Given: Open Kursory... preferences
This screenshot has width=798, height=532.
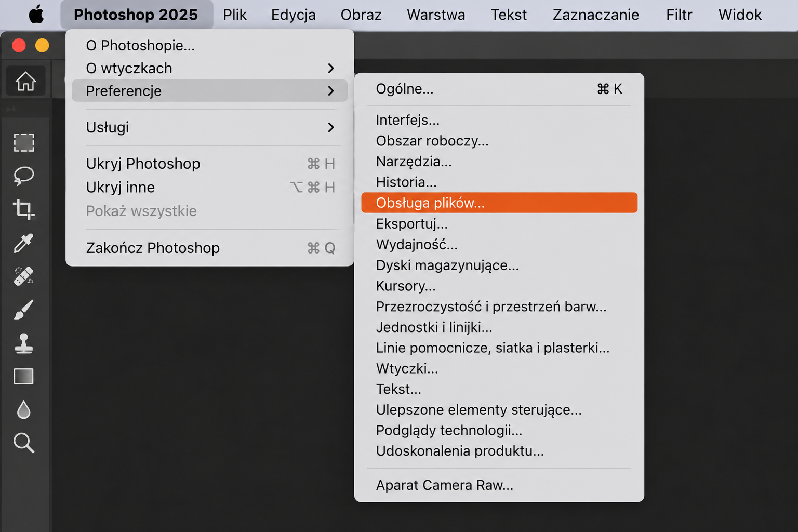Looking at the screenshot, I should pos(499,286).
